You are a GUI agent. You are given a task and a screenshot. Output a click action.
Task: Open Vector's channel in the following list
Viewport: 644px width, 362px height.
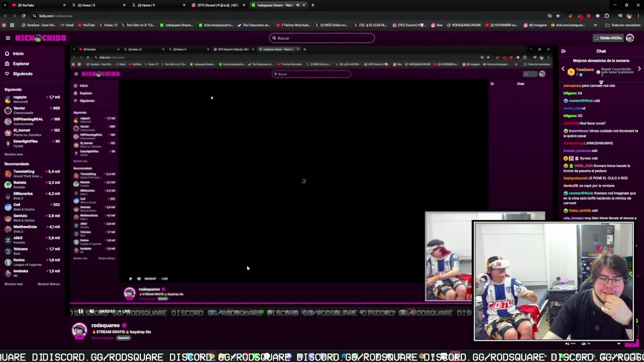(x=32, y=110)
